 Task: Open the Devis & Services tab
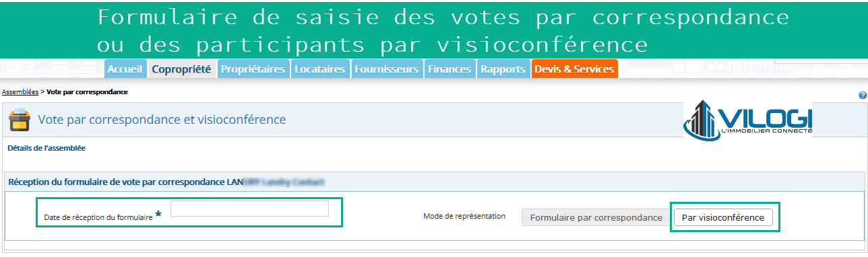point(574,69)
